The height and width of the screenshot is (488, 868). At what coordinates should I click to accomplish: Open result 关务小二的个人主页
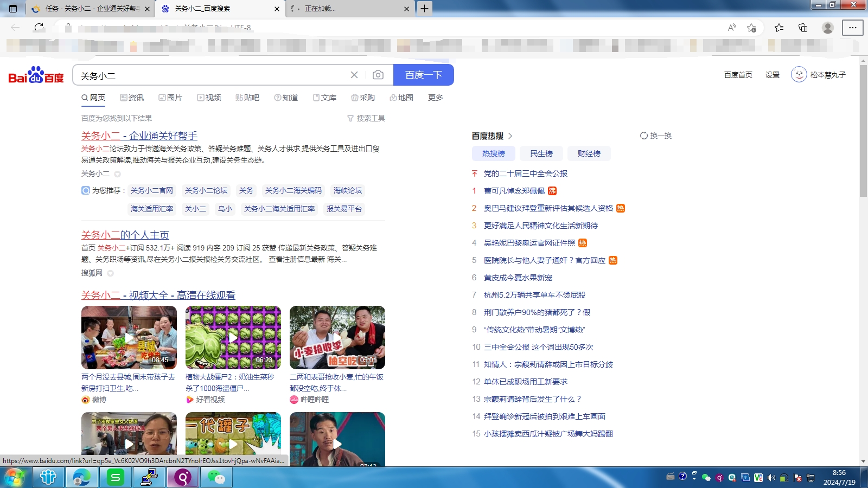[125, 235]
